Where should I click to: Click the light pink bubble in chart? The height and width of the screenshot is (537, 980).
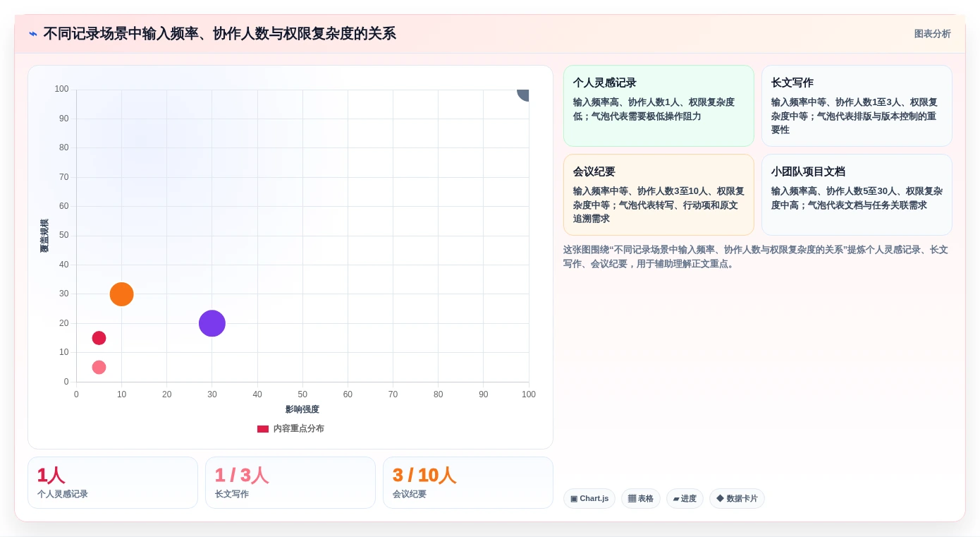coord(99,368)
